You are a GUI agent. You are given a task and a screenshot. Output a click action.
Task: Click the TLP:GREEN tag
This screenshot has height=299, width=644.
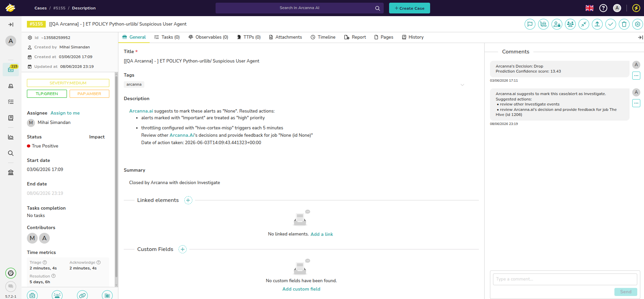tap(47, 94)
